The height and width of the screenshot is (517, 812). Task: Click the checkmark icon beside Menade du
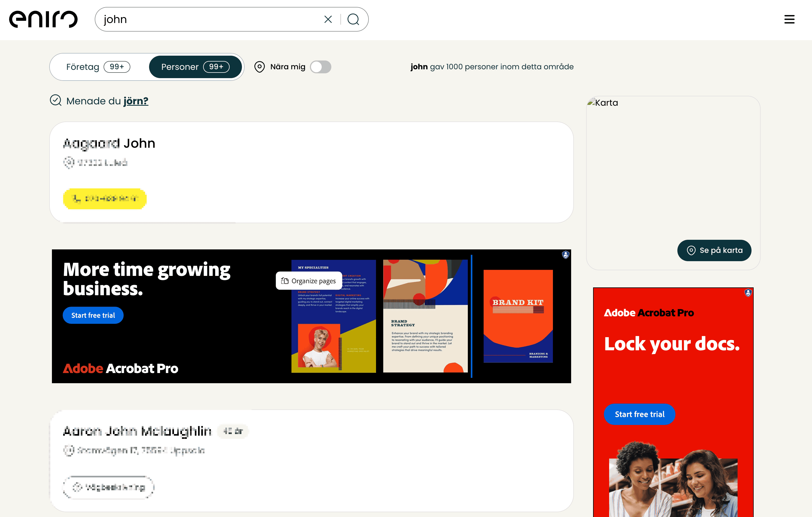56,101
